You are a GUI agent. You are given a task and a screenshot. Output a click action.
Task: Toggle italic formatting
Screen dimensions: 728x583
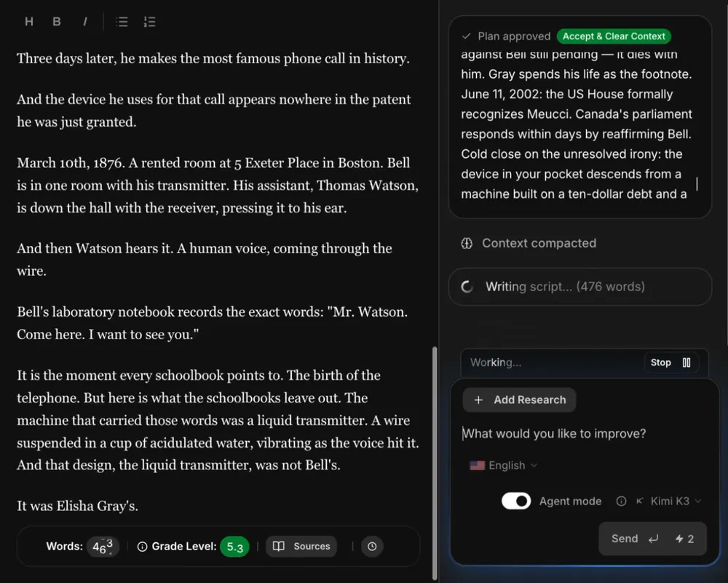click(85, 21)
